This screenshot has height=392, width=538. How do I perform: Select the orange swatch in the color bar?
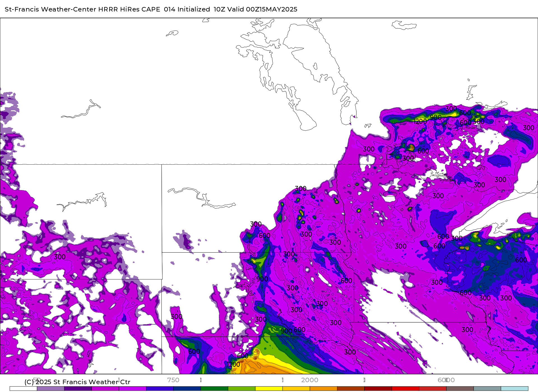(x=323, y=389)
